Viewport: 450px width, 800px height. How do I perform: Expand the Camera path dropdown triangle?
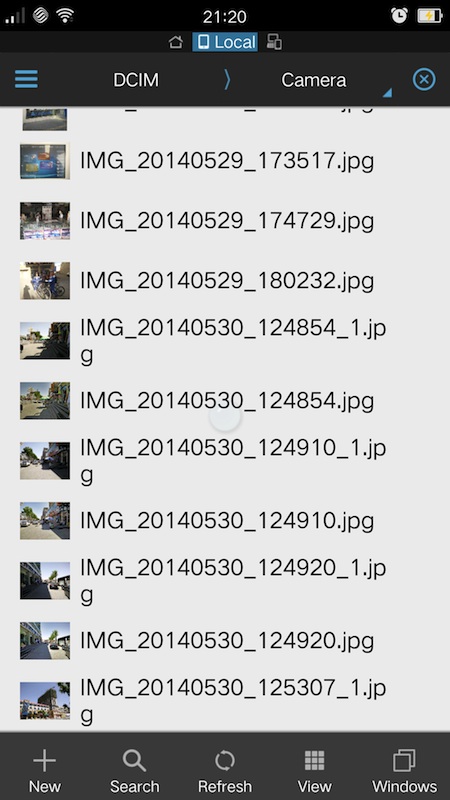[387, 92]
